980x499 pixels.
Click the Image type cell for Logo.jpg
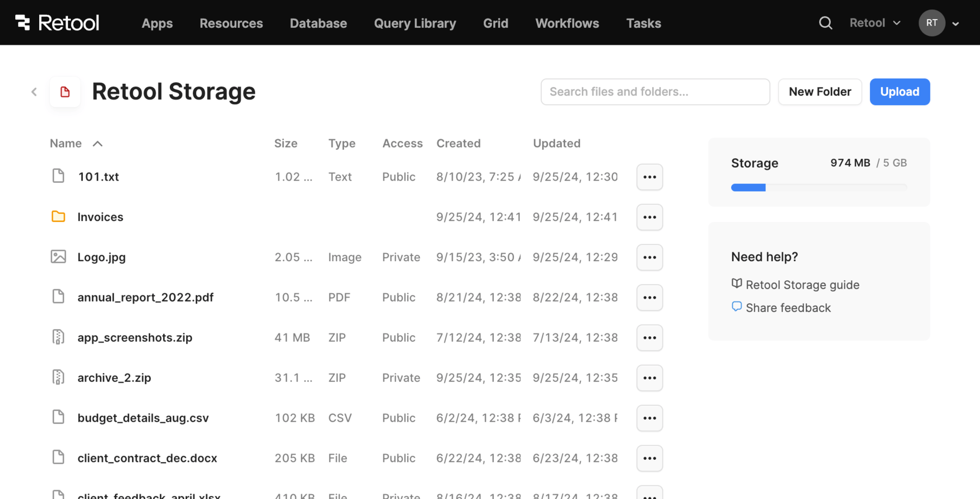(x=345, y=257)
